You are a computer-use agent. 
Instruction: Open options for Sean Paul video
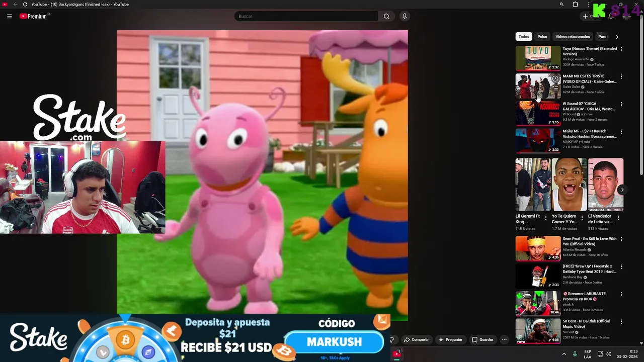tap(621, 239)
